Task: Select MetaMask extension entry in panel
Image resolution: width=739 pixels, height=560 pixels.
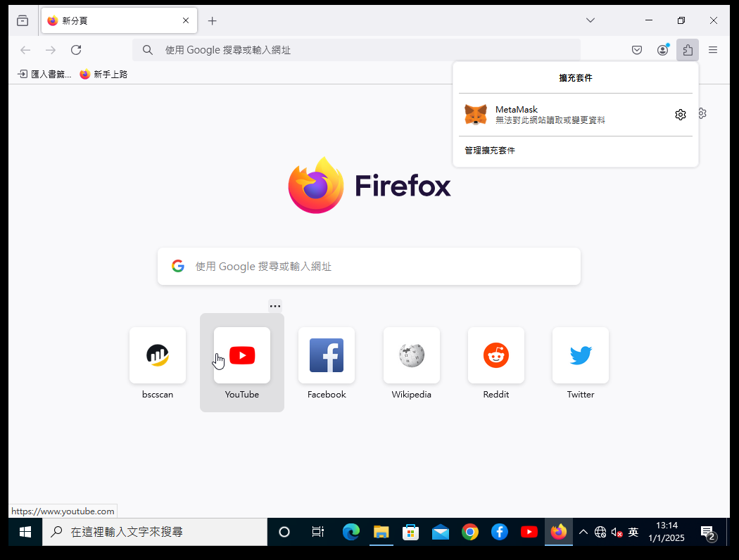Action: (x=566, y=115)
